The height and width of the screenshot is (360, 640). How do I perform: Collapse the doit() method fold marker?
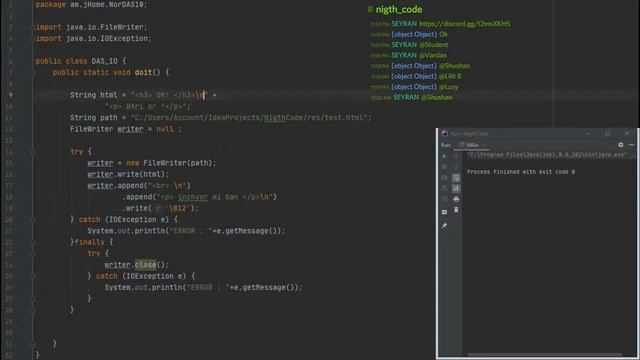33,73
